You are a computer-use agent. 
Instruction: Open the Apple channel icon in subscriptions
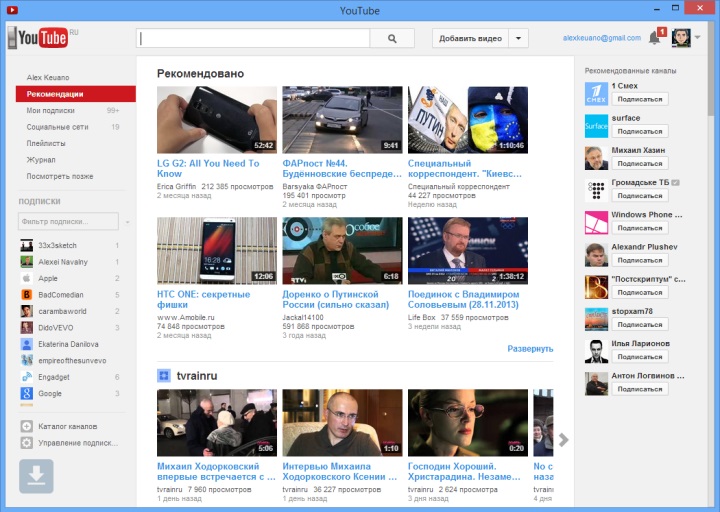click(x=27, y=278)
